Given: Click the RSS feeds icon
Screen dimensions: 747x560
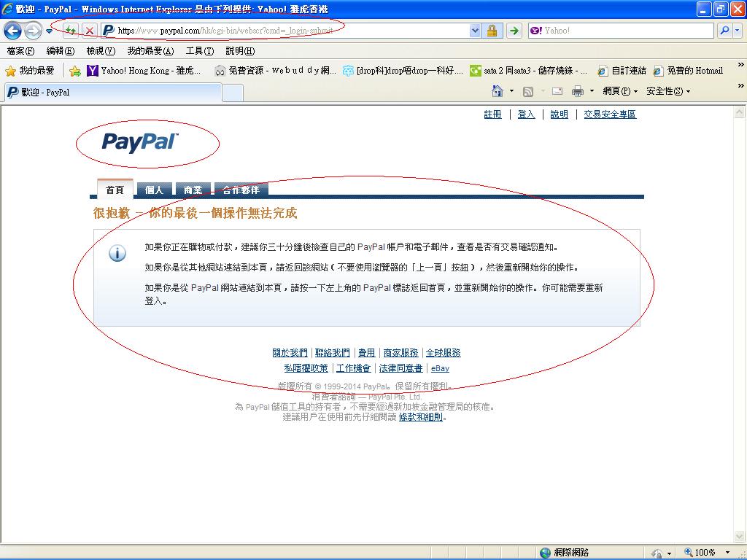Looking at the screenshot, I should 528,91.
